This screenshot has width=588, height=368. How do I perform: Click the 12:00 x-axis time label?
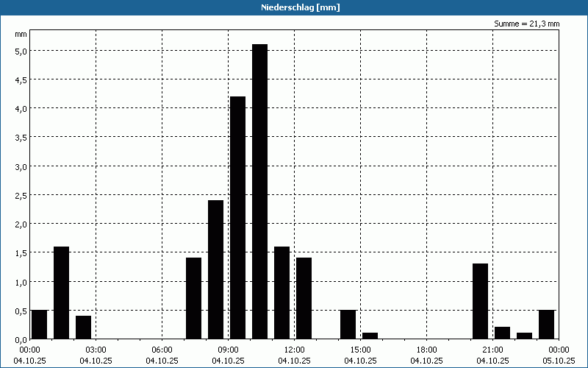point(294,350)
